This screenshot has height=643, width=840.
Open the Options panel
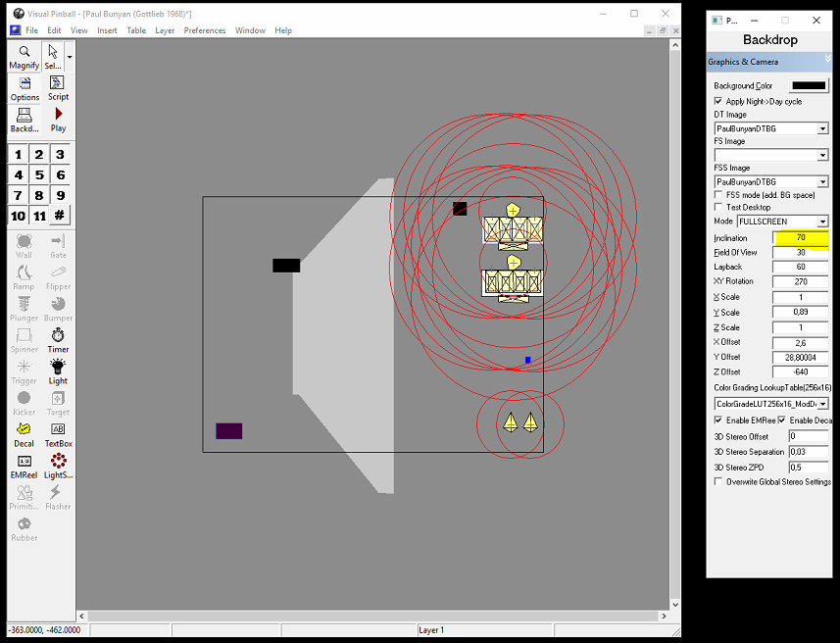point(25,89)
